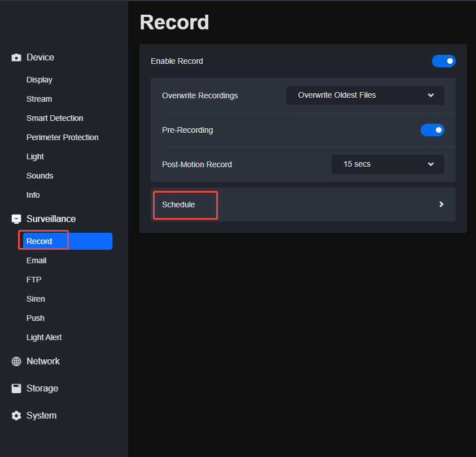Viewport: 476px width, 457px height.
Task: Open the Sounds settings
Action: (40, 176)
